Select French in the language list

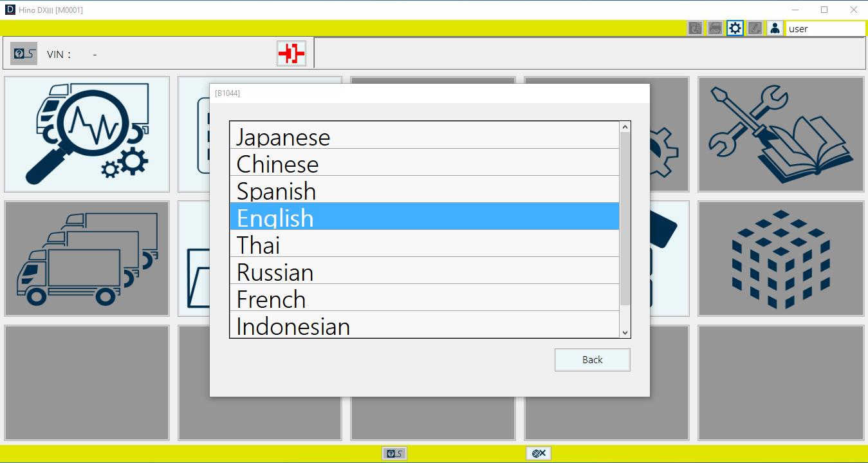point(425,298)
